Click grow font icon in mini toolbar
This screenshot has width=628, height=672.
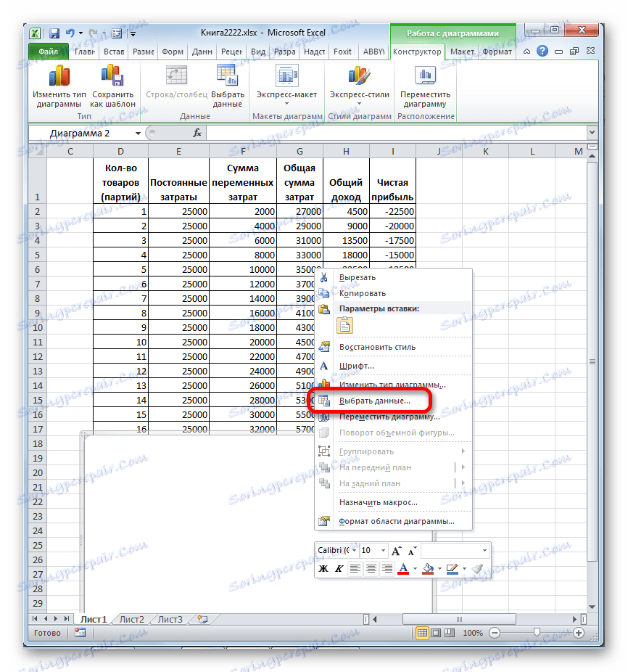pos(397,550)
